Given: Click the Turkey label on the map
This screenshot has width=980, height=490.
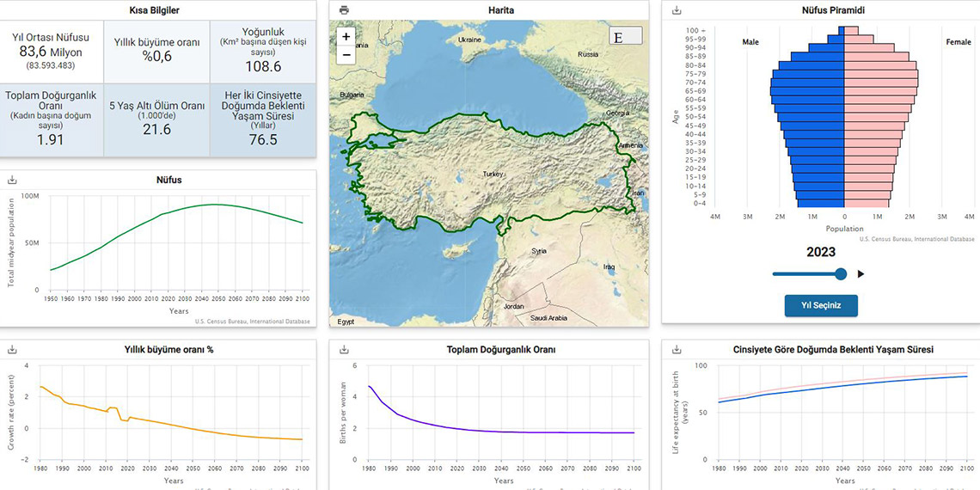Looking at the screenshot, I should point(493,174).
